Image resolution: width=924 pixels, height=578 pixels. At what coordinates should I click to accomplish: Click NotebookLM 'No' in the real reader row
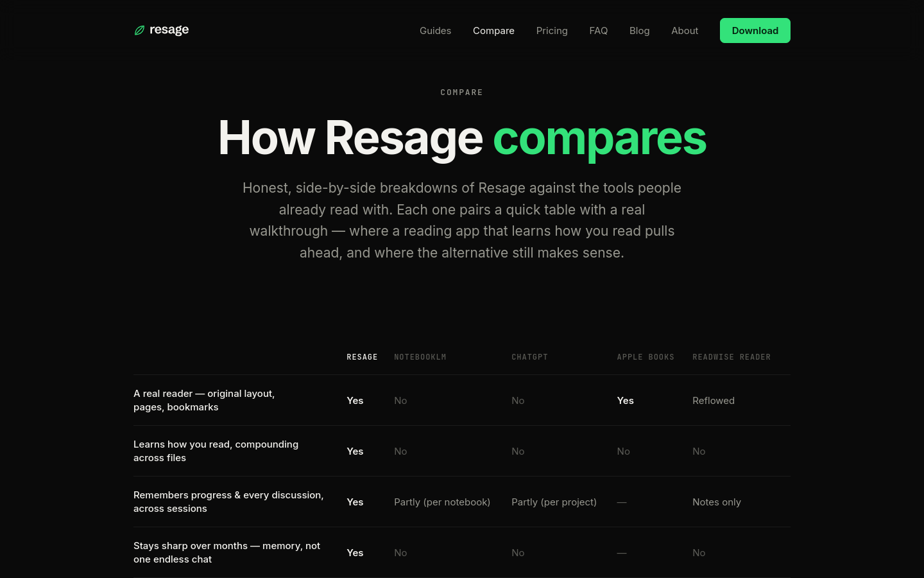[400, 400]
